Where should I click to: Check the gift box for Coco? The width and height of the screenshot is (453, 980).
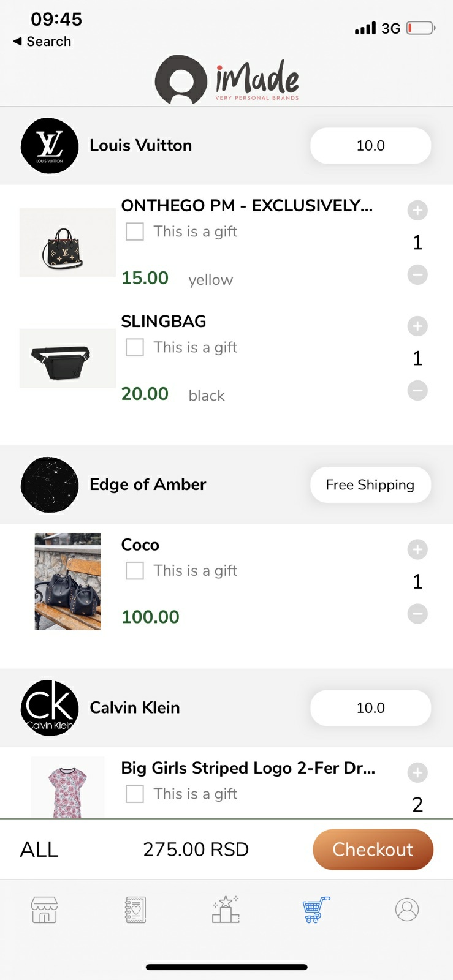tap(135, 570)
